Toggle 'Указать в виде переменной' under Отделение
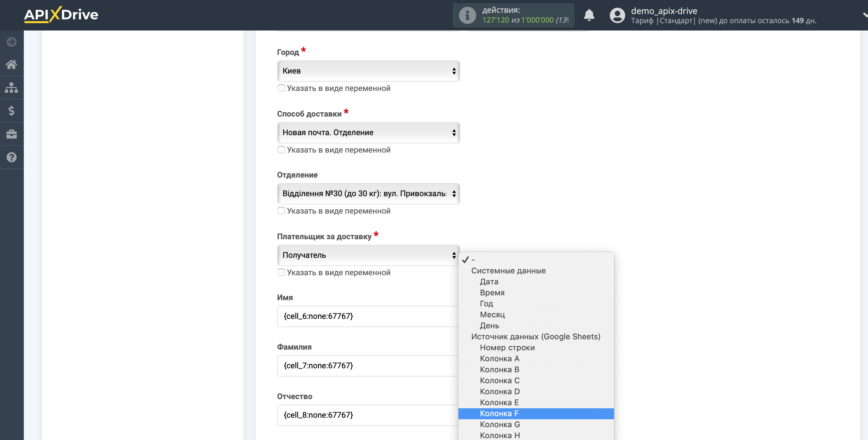The width and height of the screenshot is (868, 440). (280, 211)
